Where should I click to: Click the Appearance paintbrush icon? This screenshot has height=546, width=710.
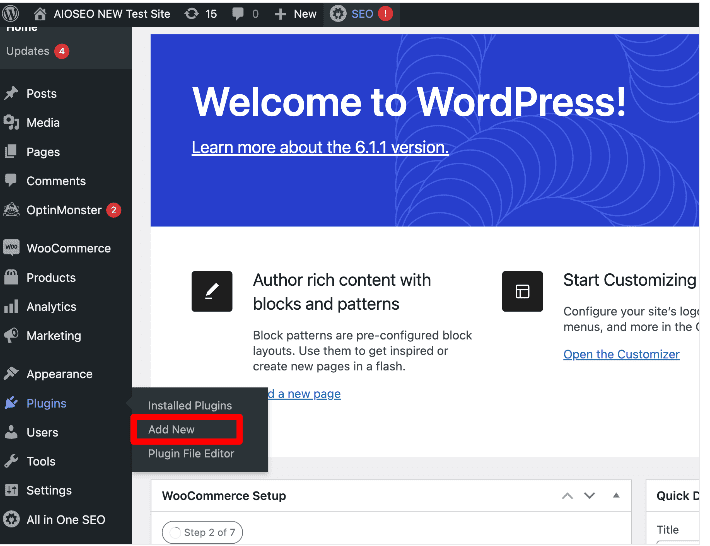tap(12, 374)
